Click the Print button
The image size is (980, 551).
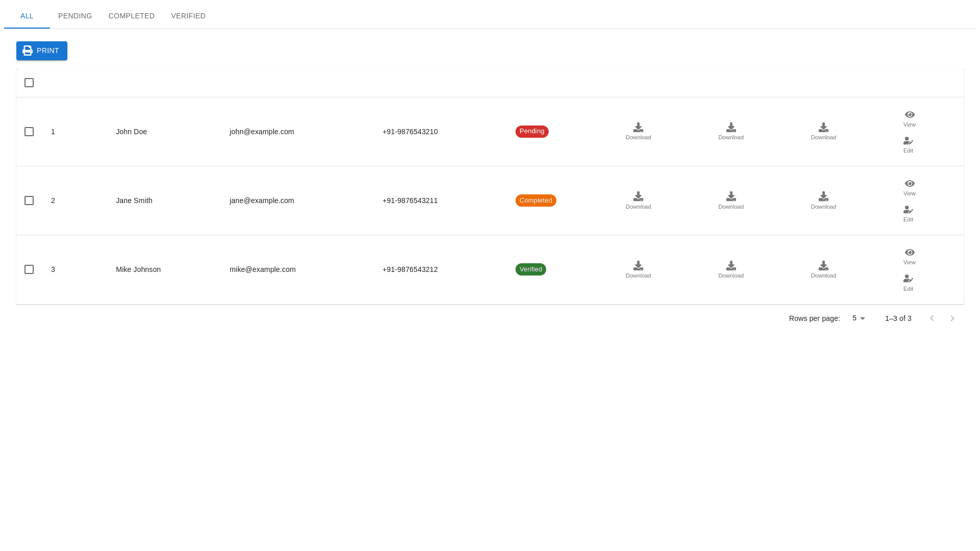[42, 51]
